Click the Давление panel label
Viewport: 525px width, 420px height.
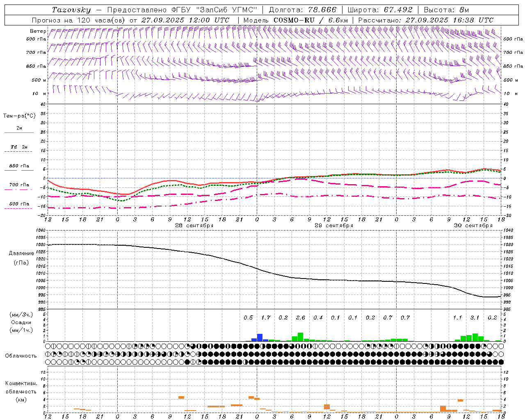21,253
